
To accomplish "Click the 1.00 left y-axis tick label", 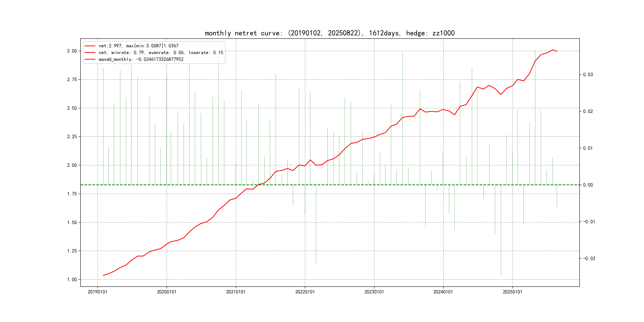I will coord(72,279).
